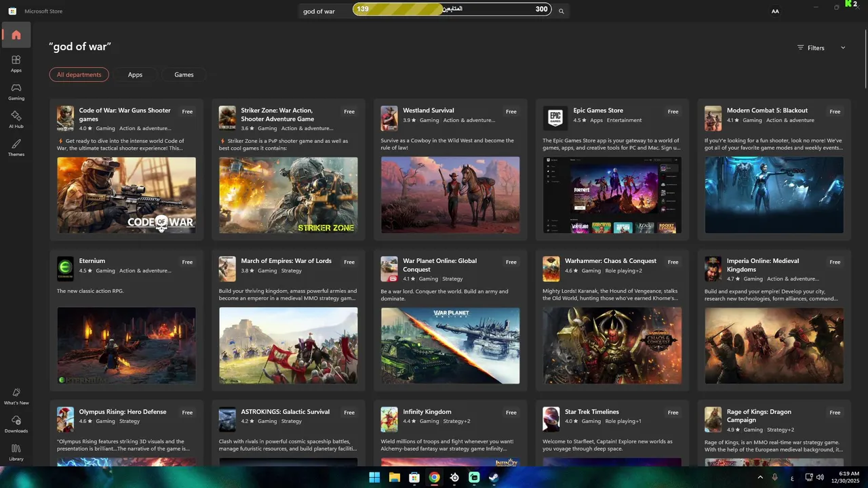The width and height of the screenshot is (868, 488).
Task: Show hidden system tray icons
Action: pyautogui.click(x=759, y=477)
